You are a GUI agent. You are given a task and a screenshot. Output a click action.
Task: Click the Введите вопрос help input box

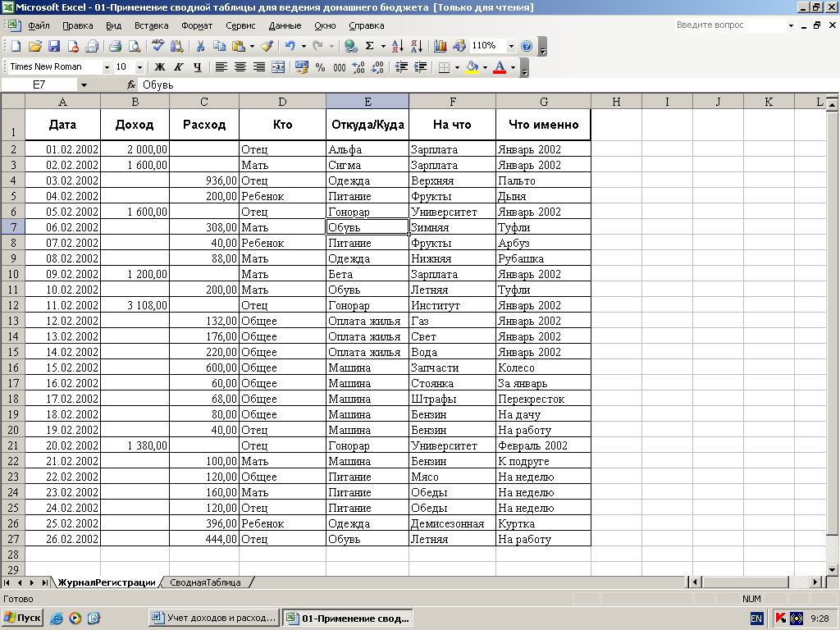(729, 25)
